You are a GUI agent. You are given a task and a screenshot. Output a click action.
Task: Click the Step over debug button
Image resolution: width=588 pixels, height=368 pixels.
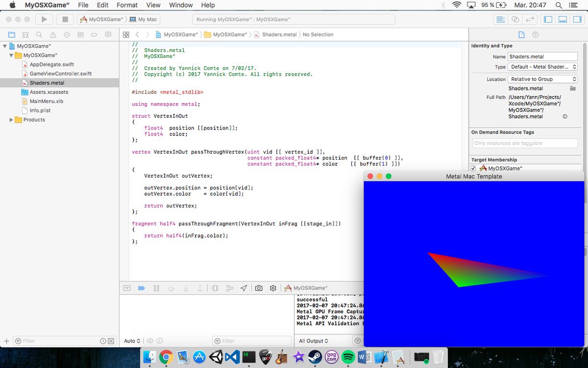tap(171, 288)
